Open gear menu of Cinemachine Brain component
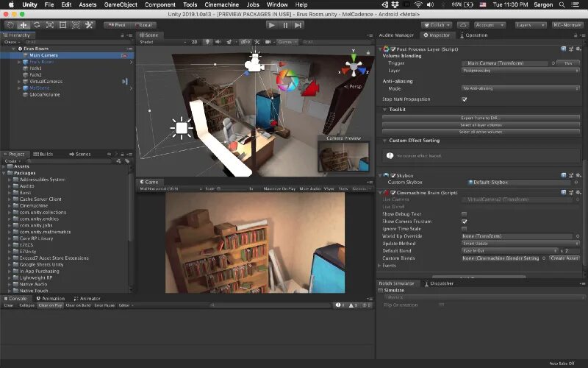 tap(578, 192)
